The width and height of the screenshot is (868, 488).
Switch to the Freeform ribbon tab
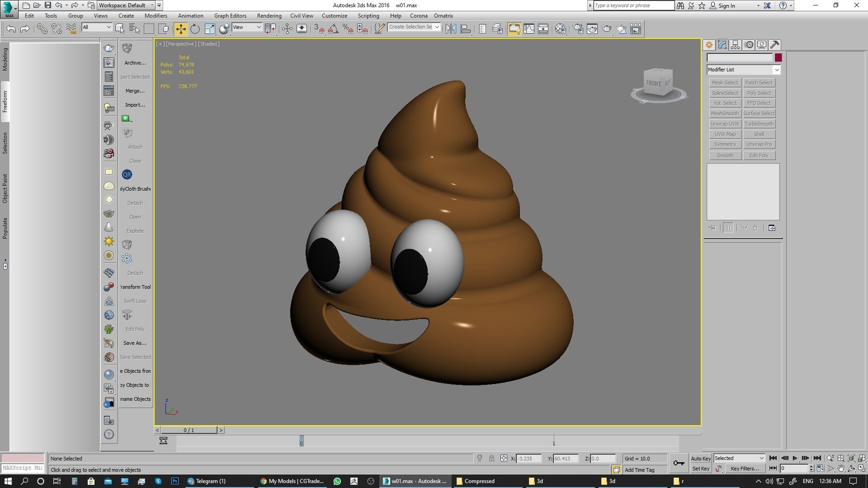tap(5, 102)
